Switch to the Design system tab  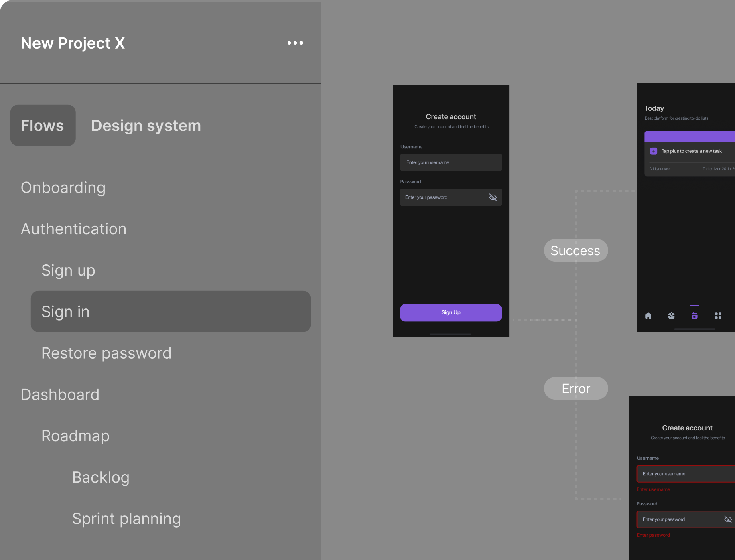tap(146, 126)
